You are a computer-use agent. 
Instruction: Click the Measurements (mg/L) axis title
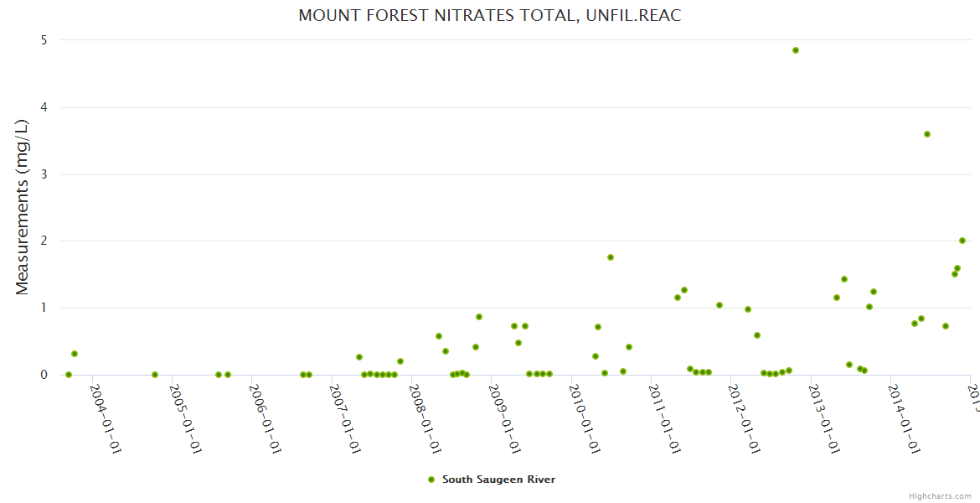[23, 207]
